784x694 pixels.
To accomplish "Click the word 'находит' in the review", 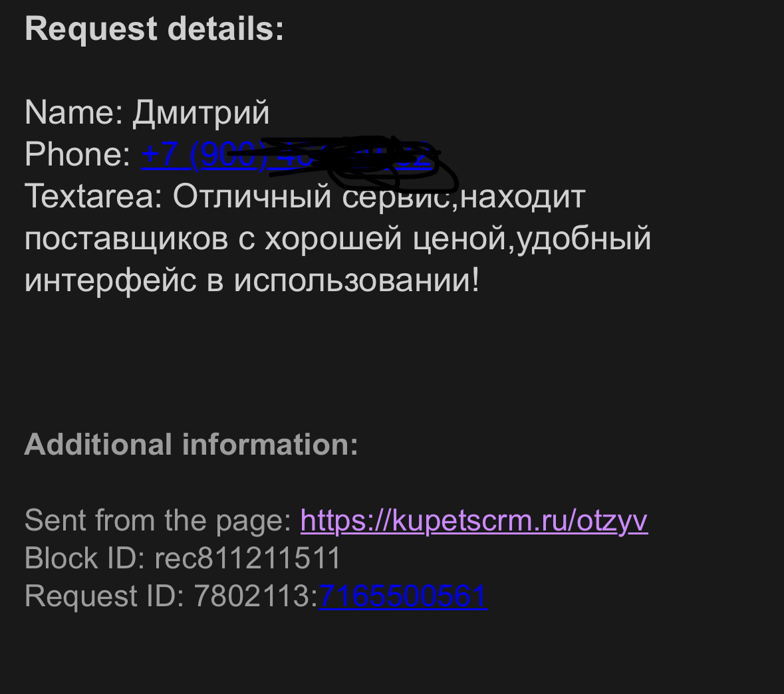I will [523, 197].
